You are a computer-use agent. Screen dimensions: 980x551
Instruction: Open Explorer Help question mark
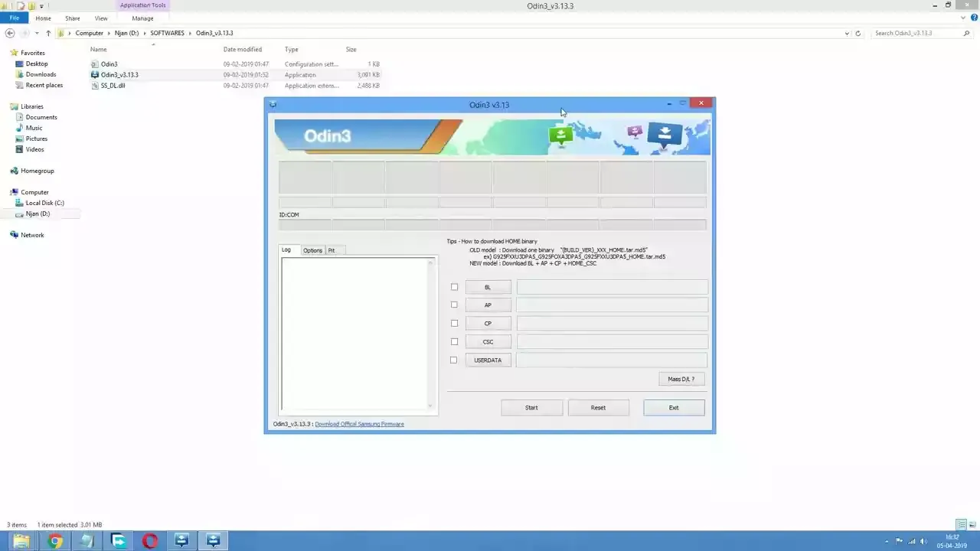pyautogui.click(x=974, y=18)
